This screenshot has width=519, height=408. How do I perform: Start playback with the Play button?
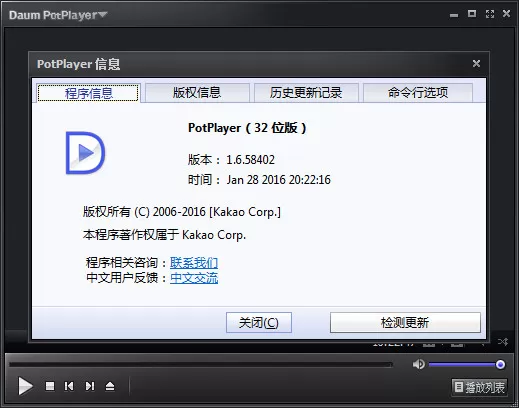pyautogui.click(x=25, y=386)
